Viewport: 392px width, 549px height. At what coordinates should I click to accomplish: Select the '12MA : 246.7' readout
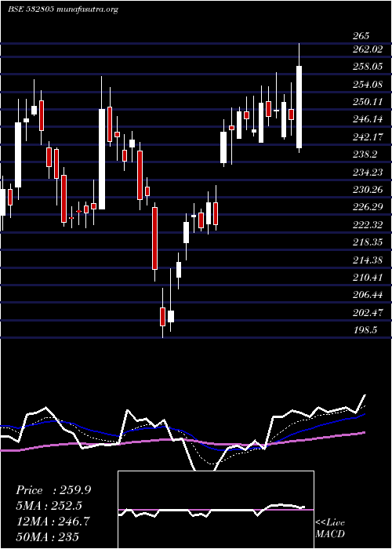[x=53, y=522]
